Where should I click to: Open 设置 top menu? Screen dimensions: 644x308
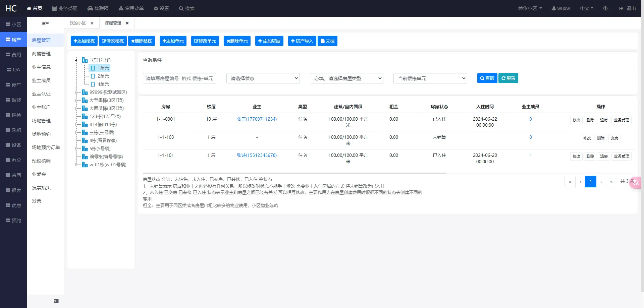pyautogui.click(x=161, y=8)
